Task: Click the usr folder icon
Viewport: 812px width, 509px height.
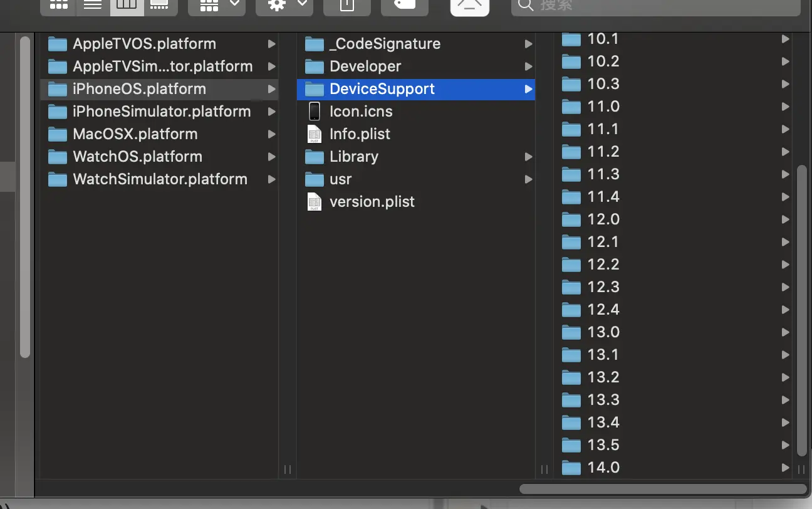Action: point(315,179)
